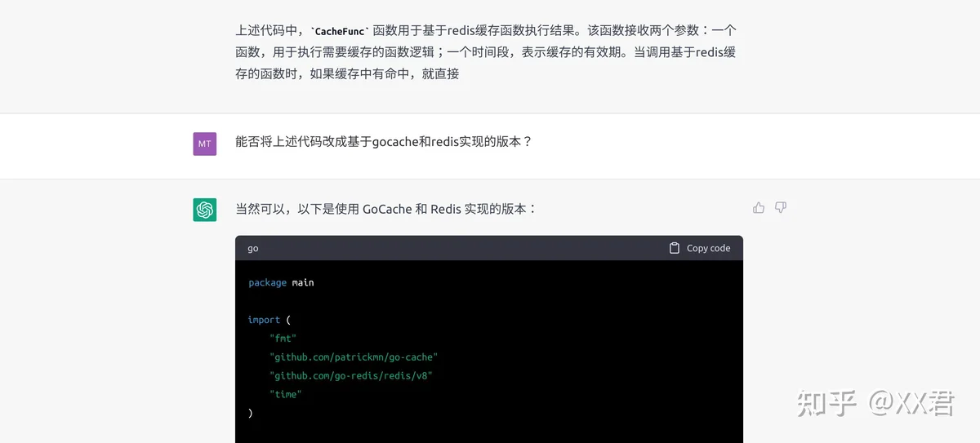Click the closing parenthesis of the import block

[251, 413]
